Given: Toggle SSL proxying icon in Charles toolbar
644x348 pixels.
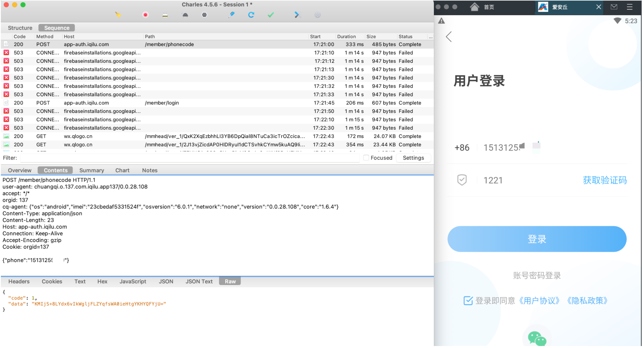Looking at the screenshot, I should click(165, 15).
